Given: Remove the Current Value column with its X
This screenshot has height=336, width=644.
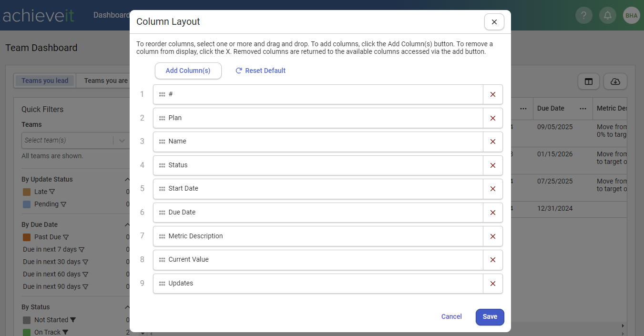Looking at the screenshot, I should pyautogui.click(x=493, y=260).
